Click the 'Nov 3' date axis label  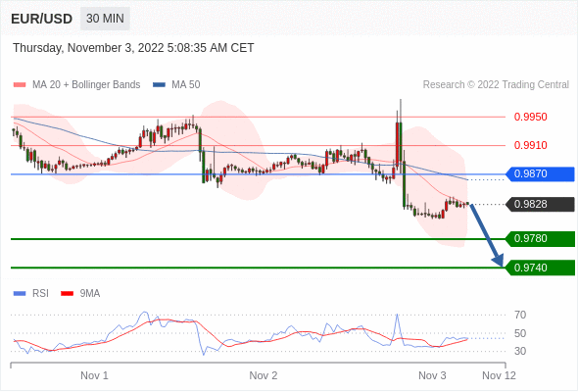[x=432, y=375]
